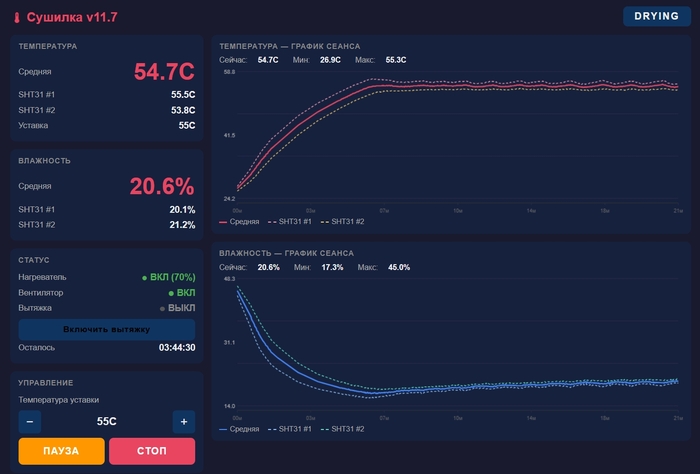Click the ПАУЗА button
The image size is (700, 474).
click(62, 451)
